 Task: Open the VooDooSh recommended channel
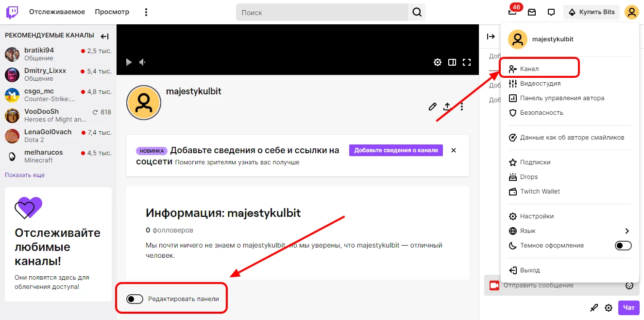pos(58,115)
